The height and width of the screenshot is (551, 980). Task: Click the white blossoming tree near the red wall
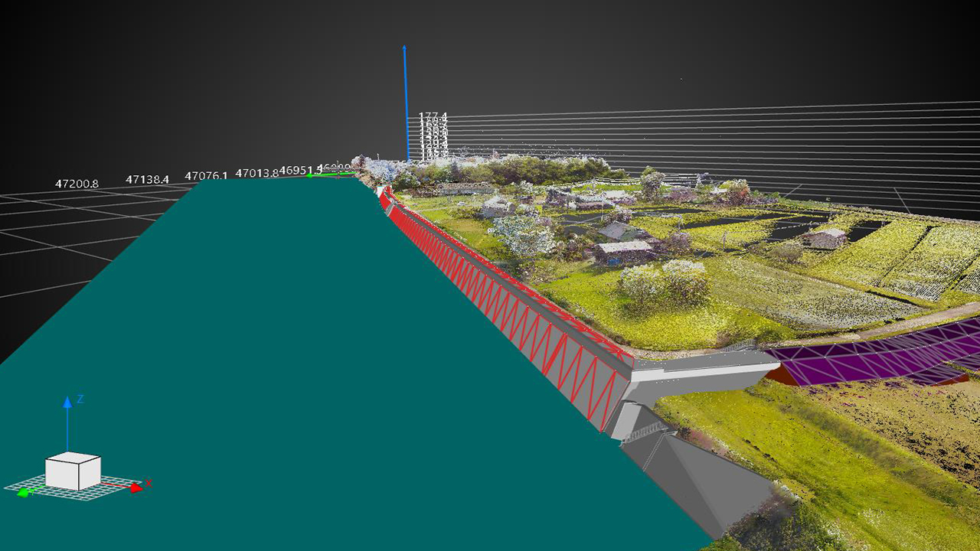pyautogui.click(x=521, y=233)
